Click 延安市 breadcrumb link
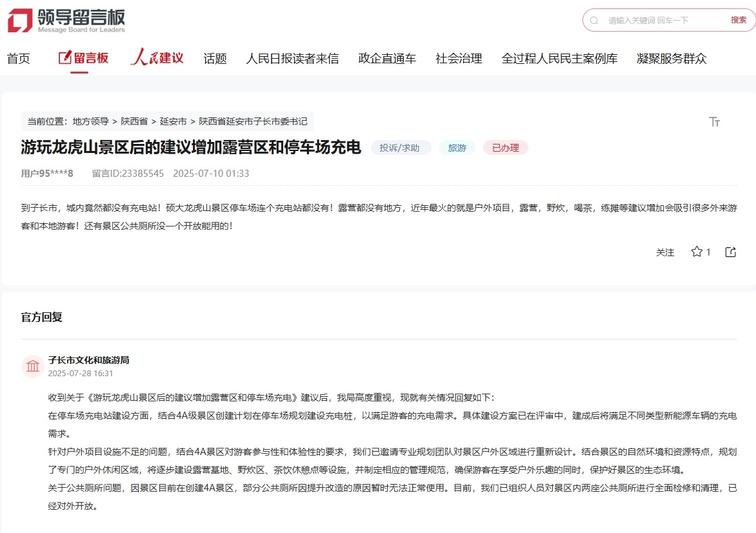The width and height of the screenshot is (756, 533). (173, 121)
